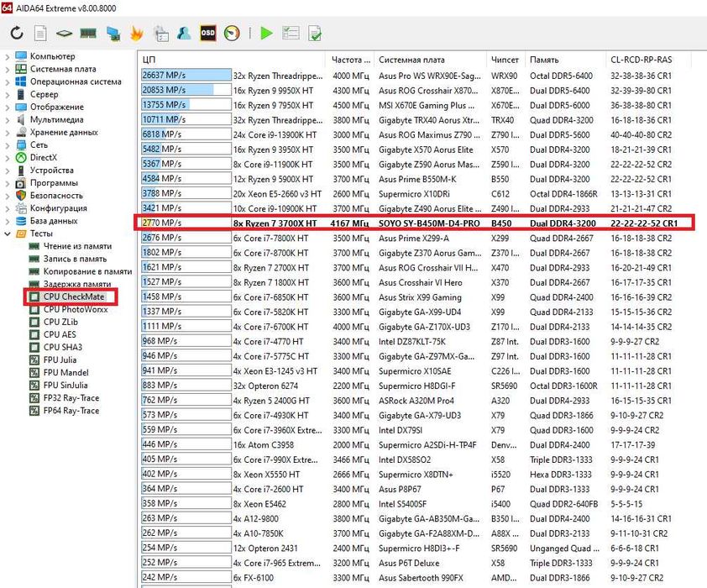Image resolution: width=707 pixels, height=588 pixels.
Task: Open the gauge sensor panel icon
Action: click(x=232, y=34)
